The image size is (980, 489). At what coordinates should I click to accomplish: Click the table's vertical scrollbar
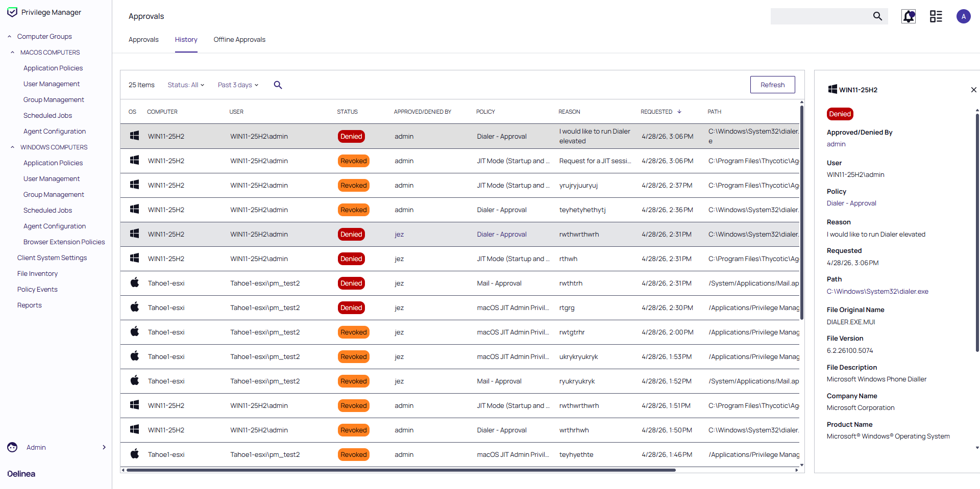point(802,212)
